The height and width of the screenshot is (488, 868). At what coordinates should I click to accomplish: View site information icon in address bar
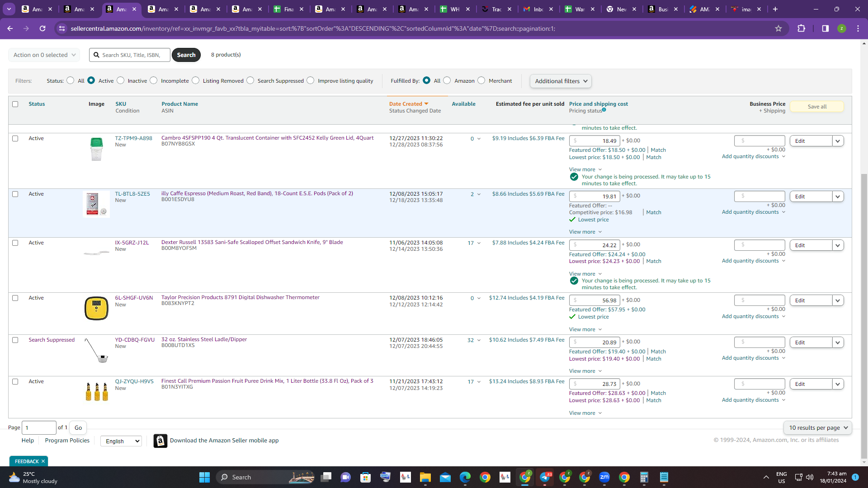(62, 28)
